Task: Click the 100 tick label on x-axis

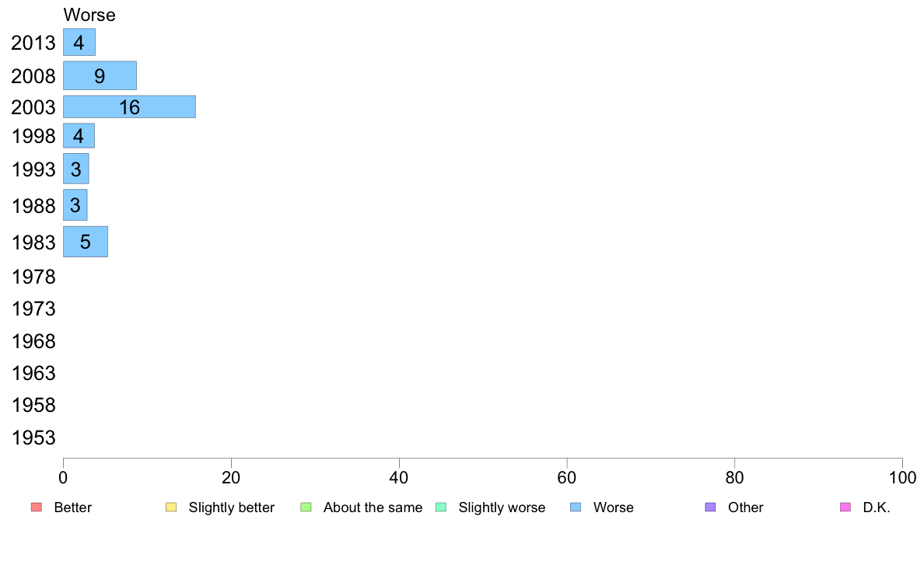Action: pyautogui.click(x=902, y=478)
